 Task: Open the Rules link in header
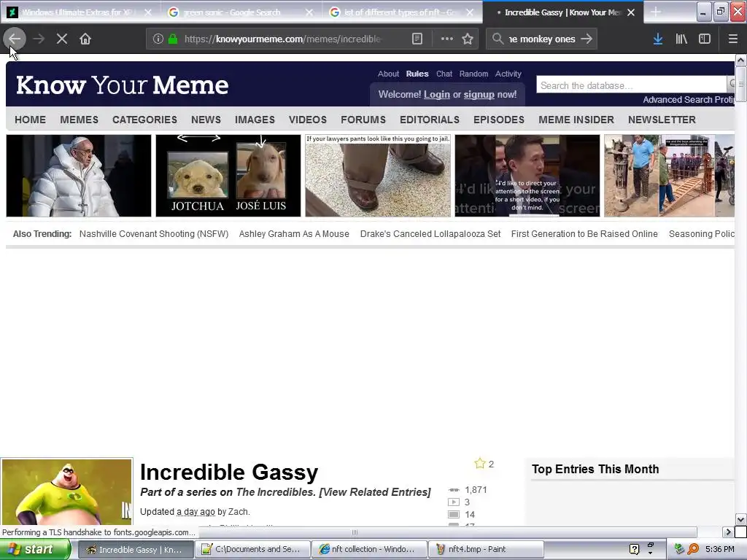417,74
